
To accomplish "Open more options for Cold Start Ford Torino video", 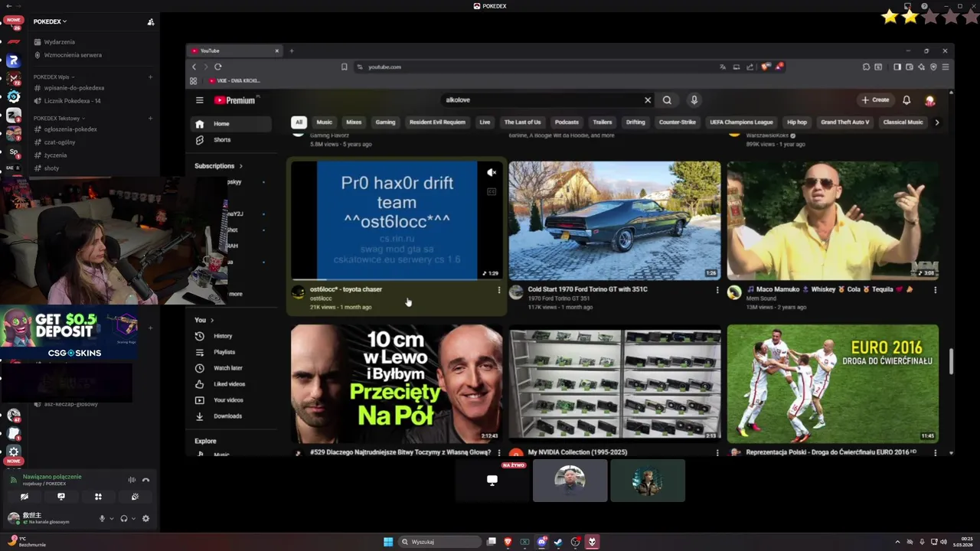I will [717, 290].
